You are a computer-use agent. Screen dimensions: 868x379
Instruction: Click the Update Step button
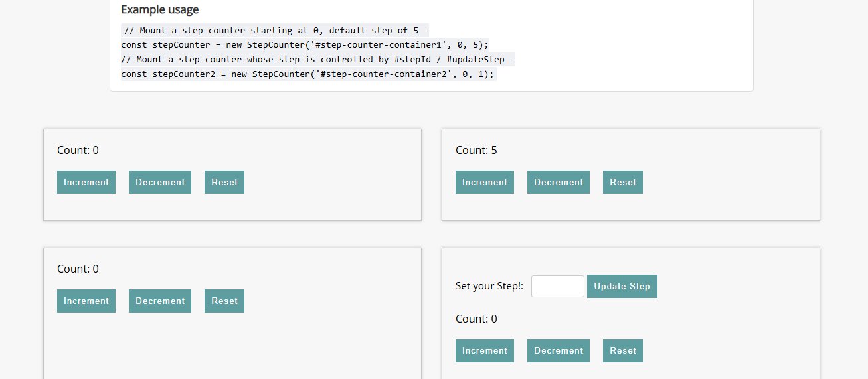[622, 287]
